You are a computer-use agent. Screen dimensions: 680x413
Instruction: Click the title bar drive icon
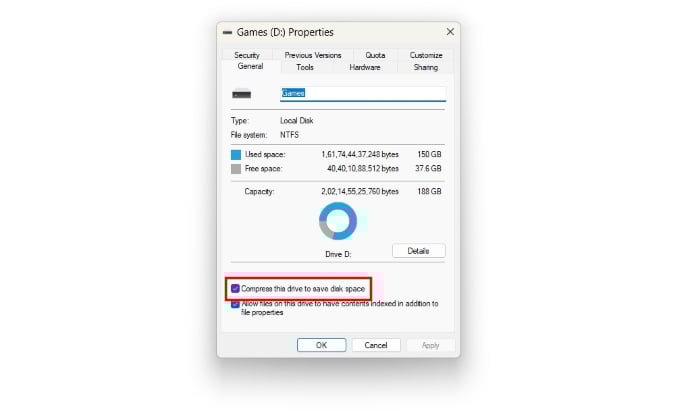click(x=227, y=33)
